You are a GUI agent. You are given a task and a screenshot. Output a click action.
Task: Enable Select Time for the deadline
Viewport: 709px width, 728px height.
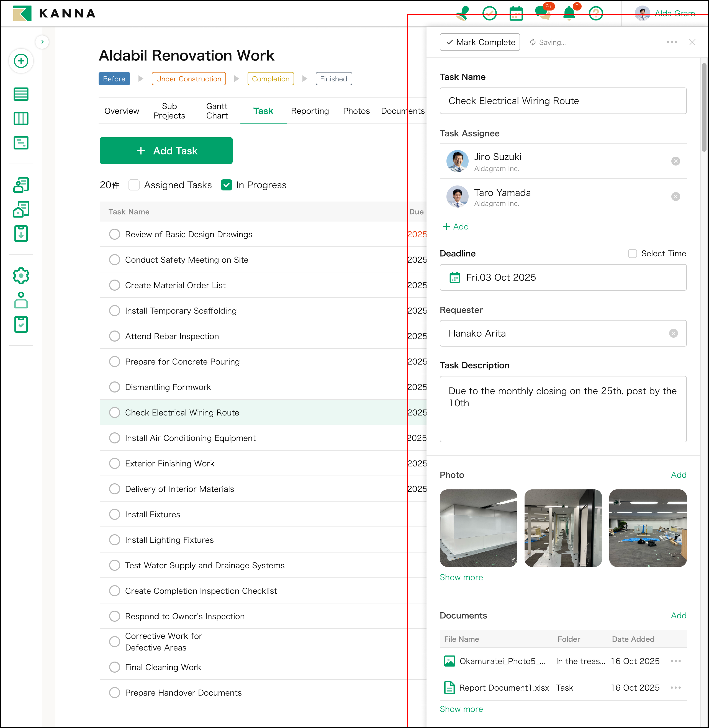click(632, 254)
